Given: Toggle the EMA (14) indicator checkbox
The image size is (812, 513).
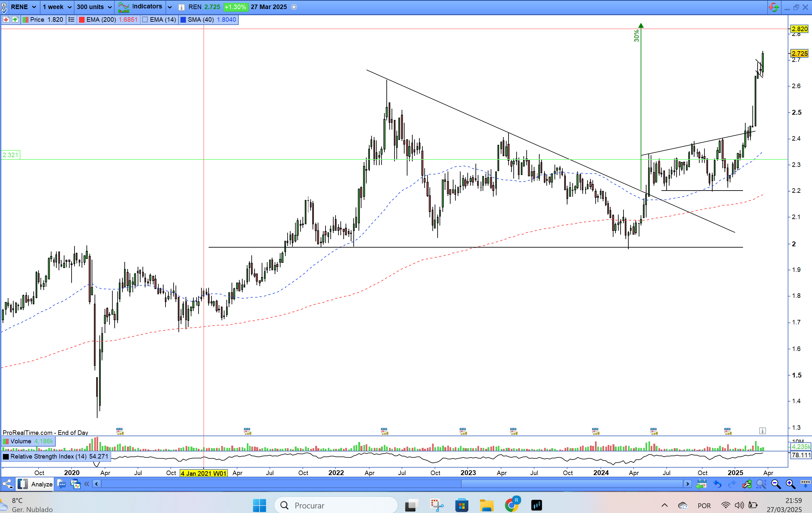Looking at the screenshot, I should (145, 19).
